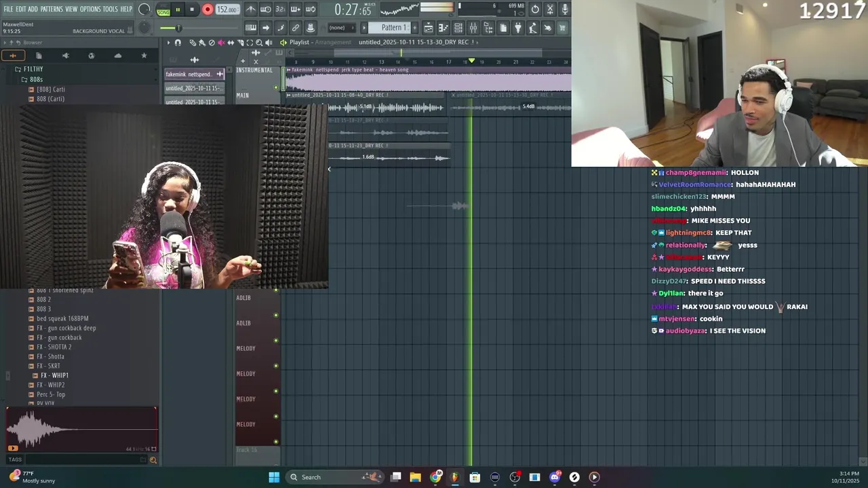This screenshot has width=868, height=488.
Task: Click the microphone icon at top right
Action: pyautogui.click(x=565, y=9)
